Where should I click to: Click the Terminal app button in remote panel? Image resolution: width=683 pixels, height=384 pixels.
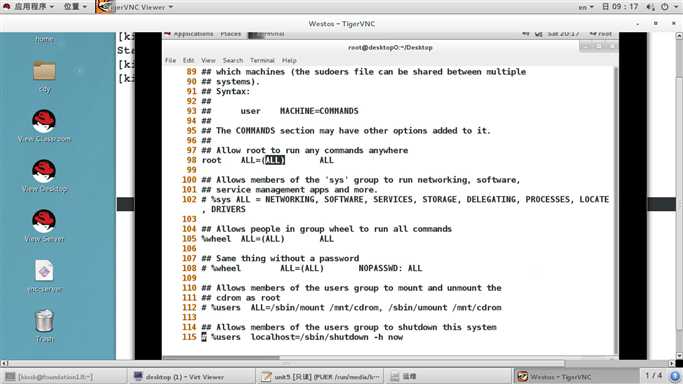(x=267, y=34)
